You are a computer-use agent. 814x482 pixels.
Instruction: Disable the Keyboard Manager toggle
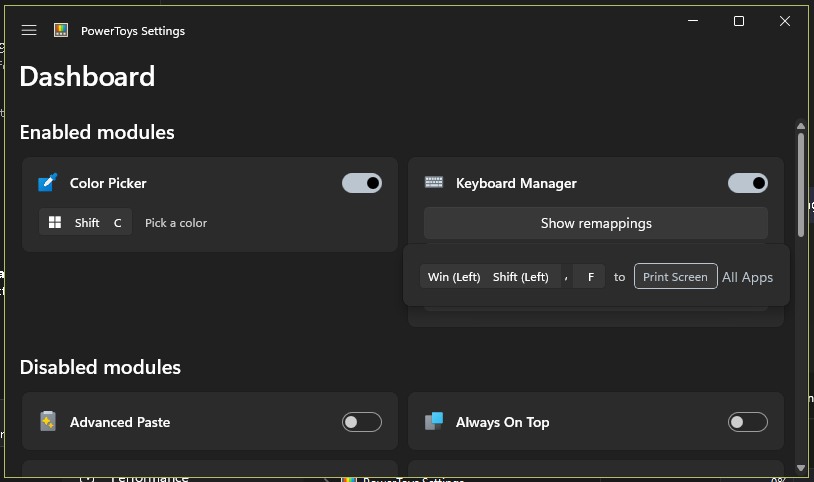(x=748, y=183)
